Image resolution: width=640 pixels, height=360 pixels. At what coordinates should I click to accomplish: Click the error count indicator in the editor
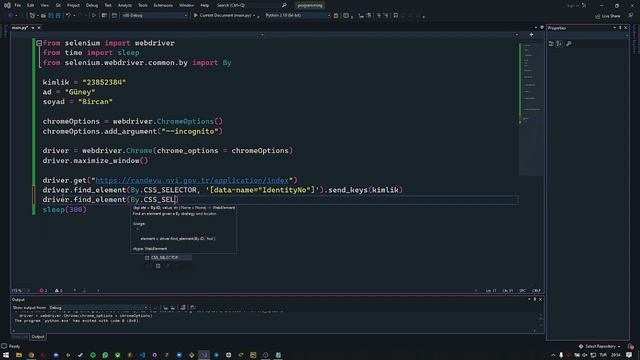[43, 291]
